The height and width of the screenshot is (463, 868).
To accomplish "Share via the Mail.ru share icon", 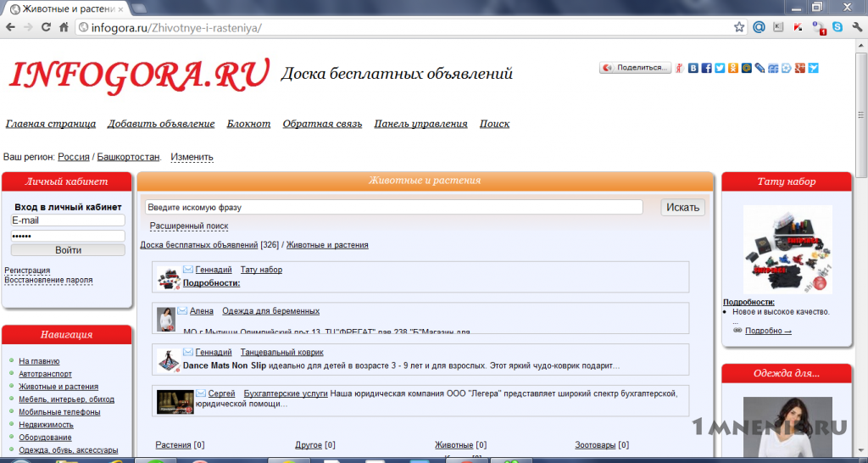I will pos(746,68).
